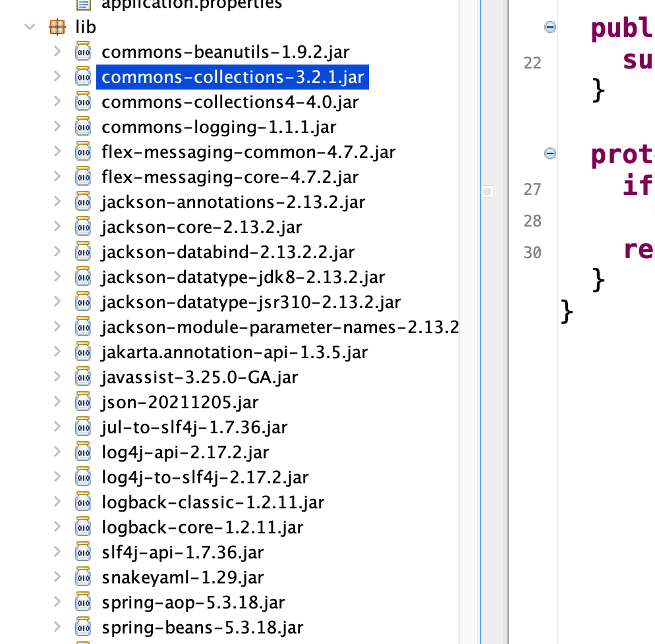Click jar icon beside flex-messaging-core-4.7.2.jar

(83, 177)
